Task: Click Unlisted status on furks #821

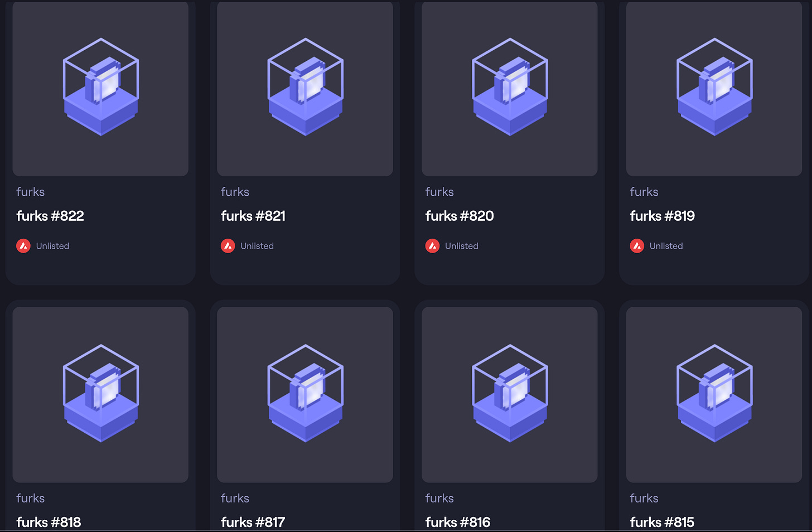Action: click(x=257, y=246)
